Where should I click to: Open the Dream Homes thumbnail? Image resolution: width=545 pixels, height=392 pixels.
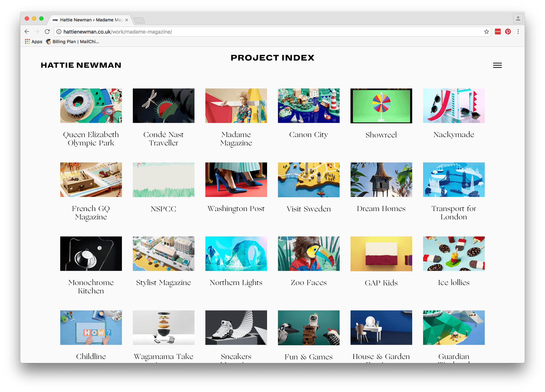coord(381,180)
